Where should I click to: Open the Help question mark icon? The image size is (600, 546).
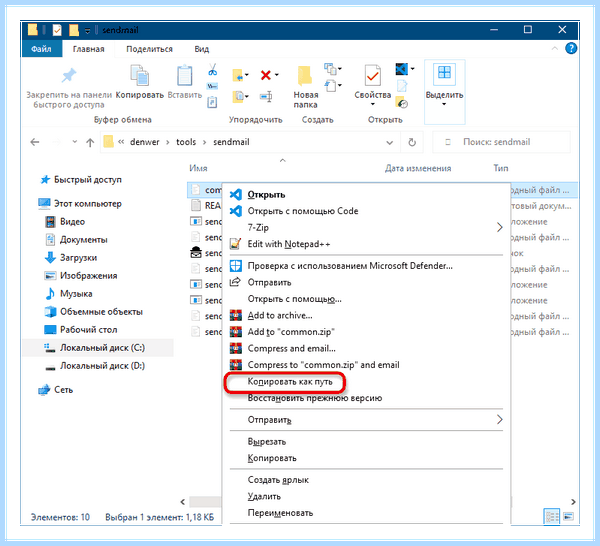click(x=571, y=49)
